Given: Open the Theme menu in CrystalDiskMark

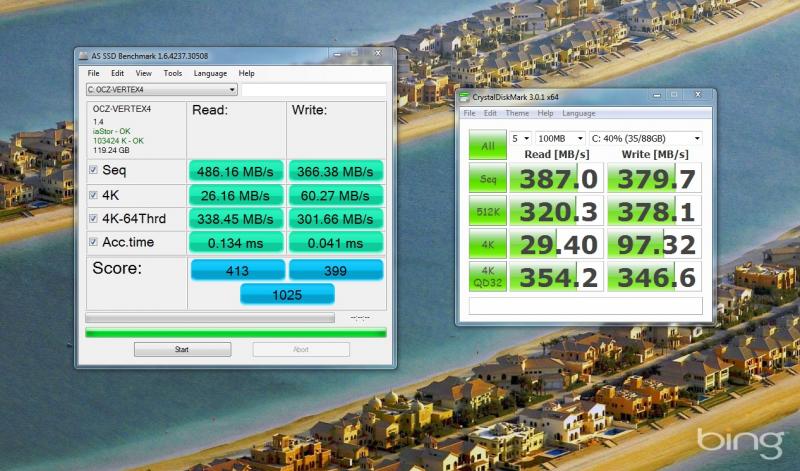Looking at the screenshot, I should click(x=517, y=113).
